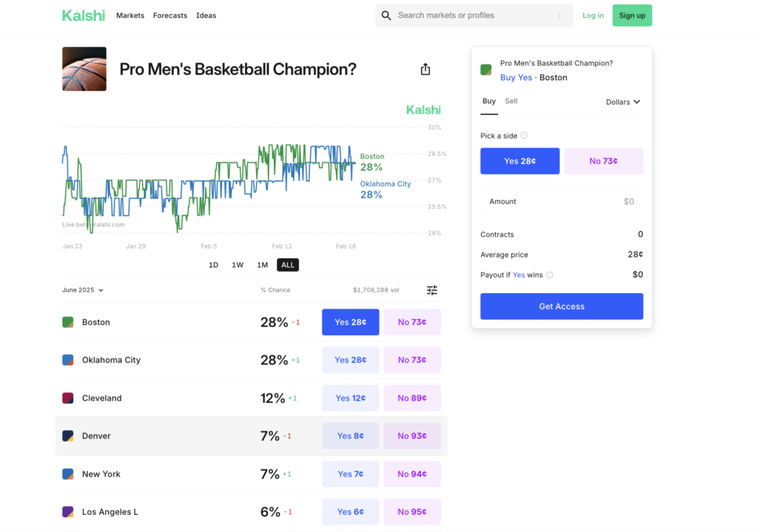Select the 1D chart time range
The image size is (760, 532).
[213, 265]
